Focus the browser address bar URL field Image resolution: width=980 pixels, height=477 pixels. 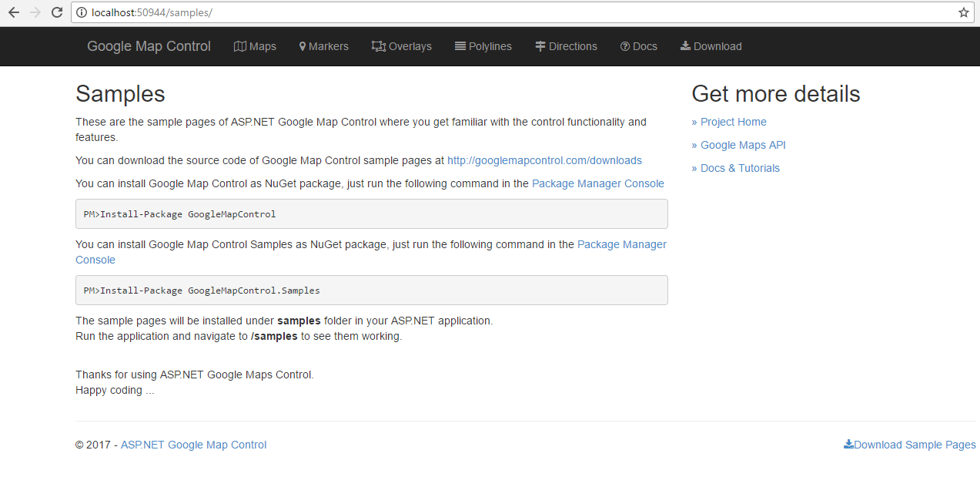pyautogui.click(x=462, y=12)
